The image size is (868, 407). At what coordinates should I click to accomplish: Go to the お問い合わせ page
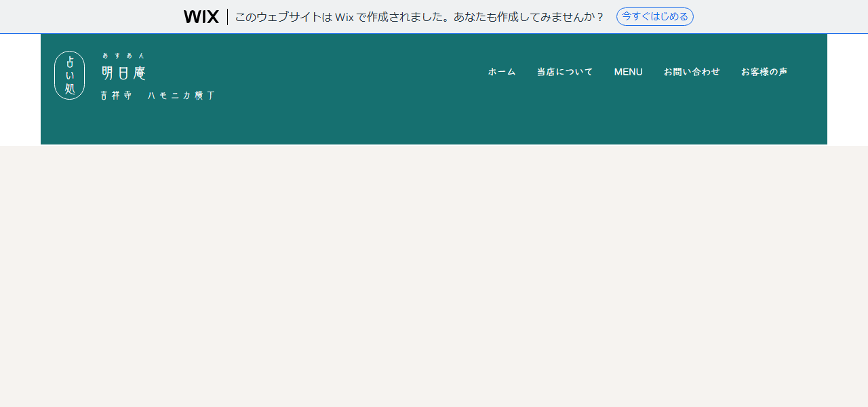692,72
